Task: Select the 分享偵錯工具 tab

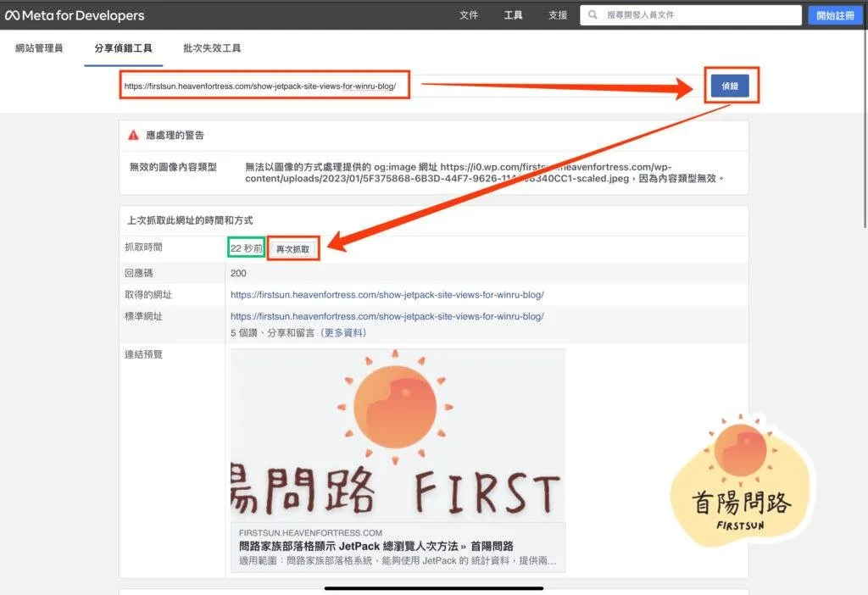Action: (123, 49)
